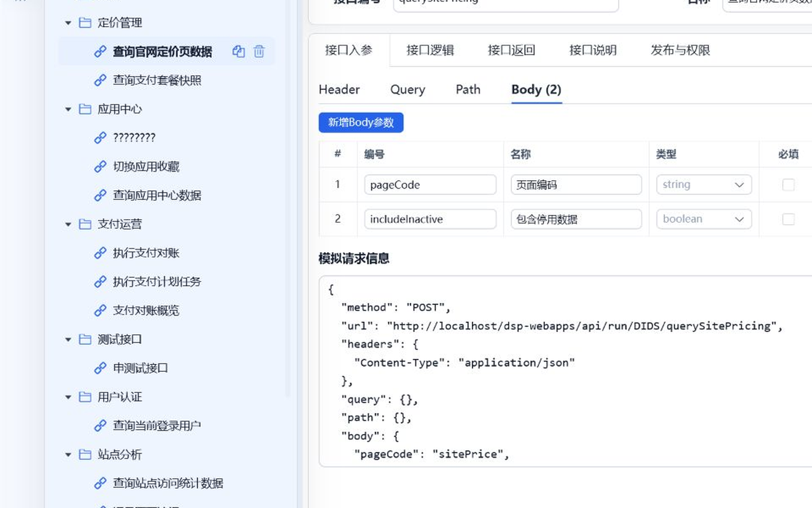Click the folder icon of 站点分析

(85, 454)
